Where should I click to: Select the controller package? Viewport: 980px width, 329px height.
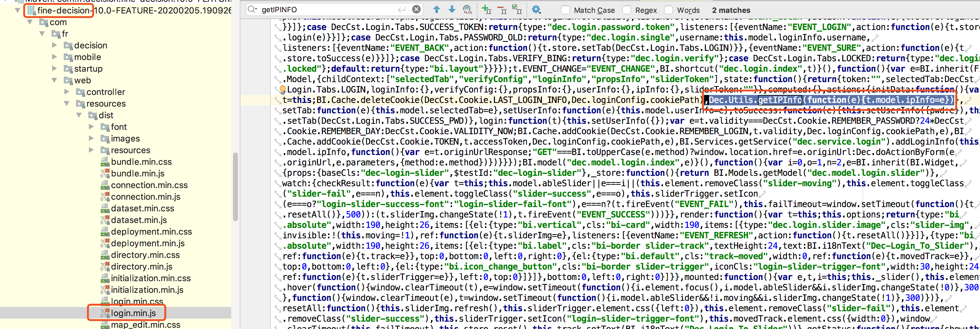pos(105,92)
